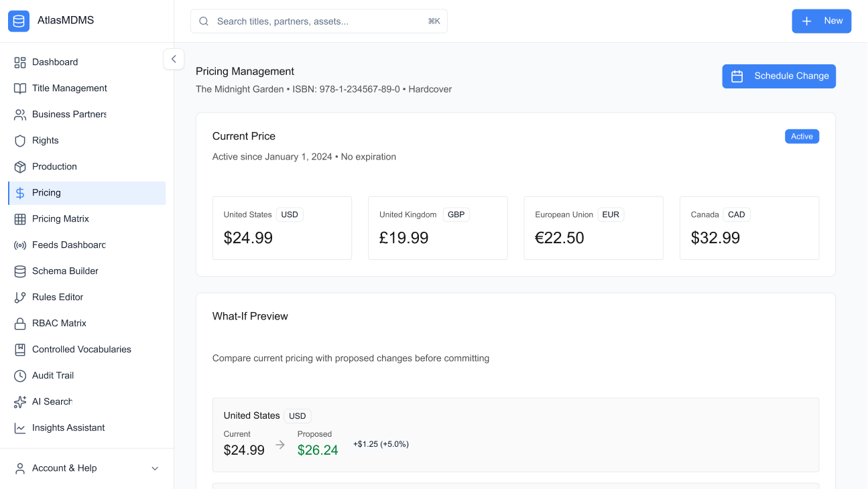
Task: Open Dashboard via its grid icon
Action: (20, 62)
